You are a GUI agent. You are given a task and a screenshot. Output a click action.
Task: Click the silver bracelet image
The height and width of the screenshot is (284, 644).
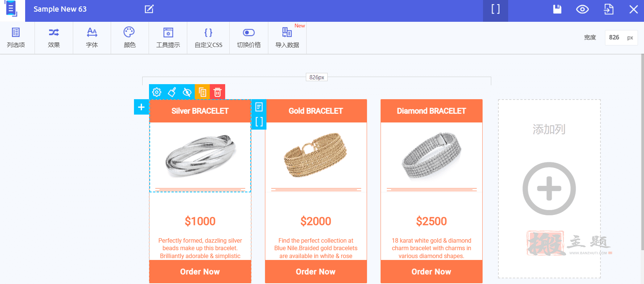[200, 156]
